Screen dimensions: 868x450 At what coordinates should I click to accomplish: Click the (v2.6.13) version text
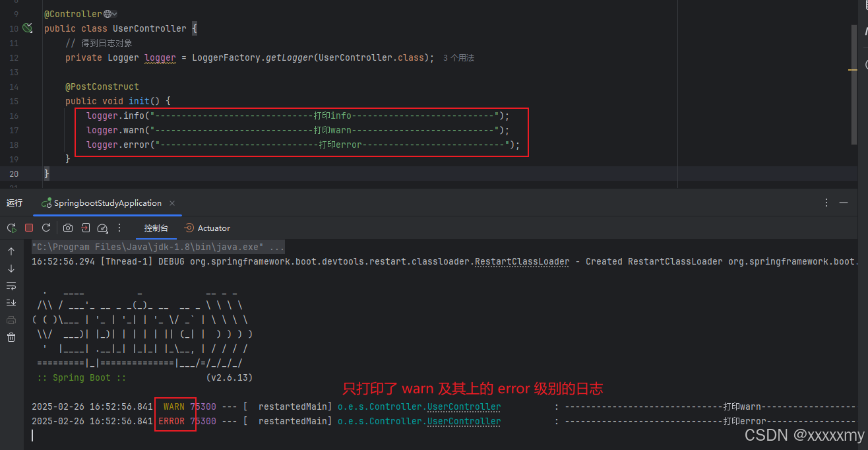point(230,377)
